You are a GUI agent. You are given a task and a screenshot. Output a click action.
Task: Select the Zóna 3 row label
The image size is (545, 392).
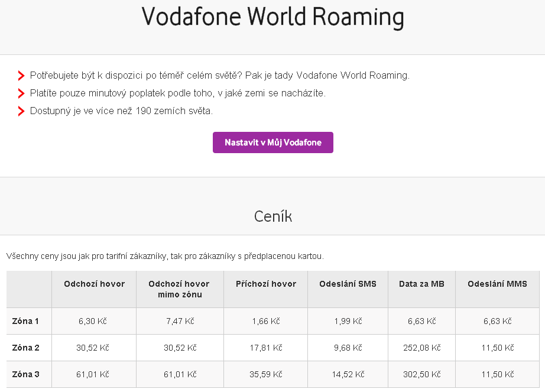(26, 374)
